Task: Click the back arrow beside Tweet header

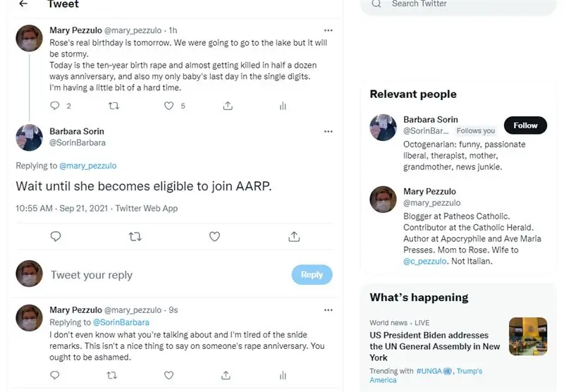Action: [23, 4]
